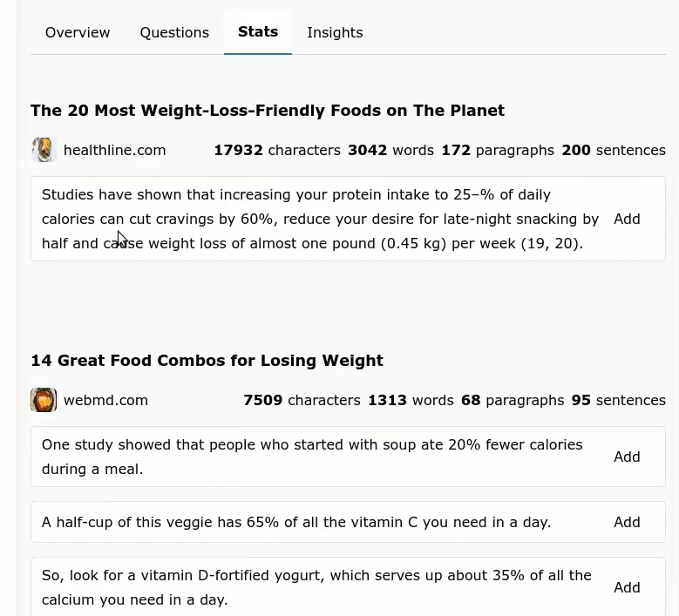
Task: Add the protein intake statistic
Action: pos(627,219)
